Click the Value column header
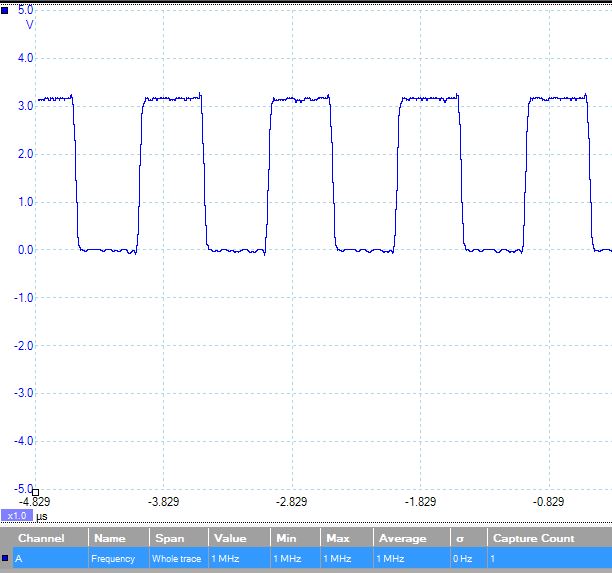Screen dimensions: 612x573 click(230, 538)
